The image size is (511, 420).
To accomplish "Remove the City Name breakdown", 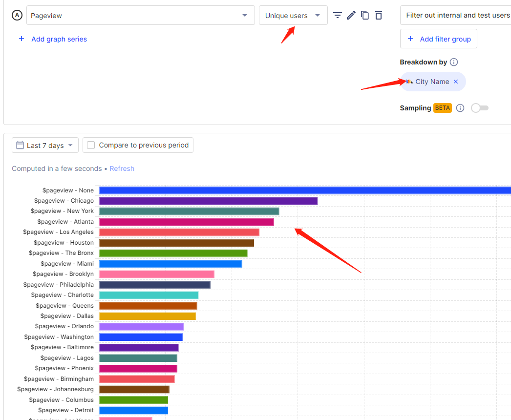I will point(456,82).
